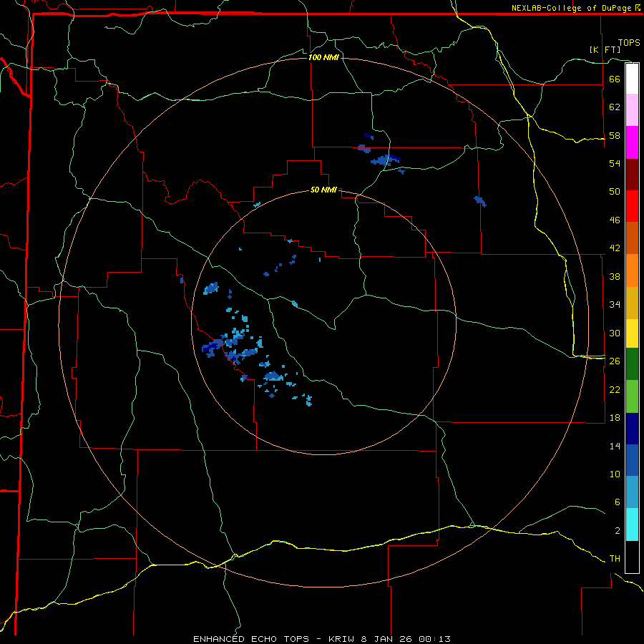The width and height of the screenshot is (644, 644).
Task: Select the bright yellow legend swatch
Action: point(632,333)
